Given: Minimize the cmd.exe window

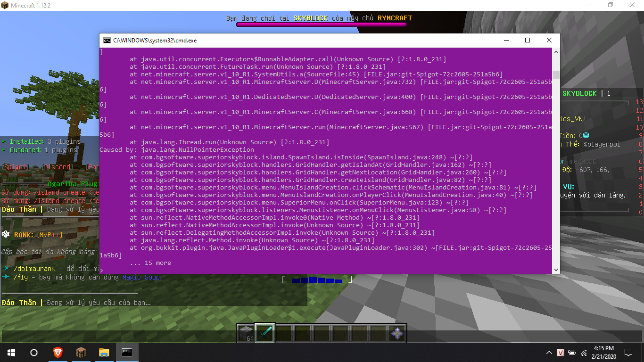Looking at the screenshot, I should 506,41.
